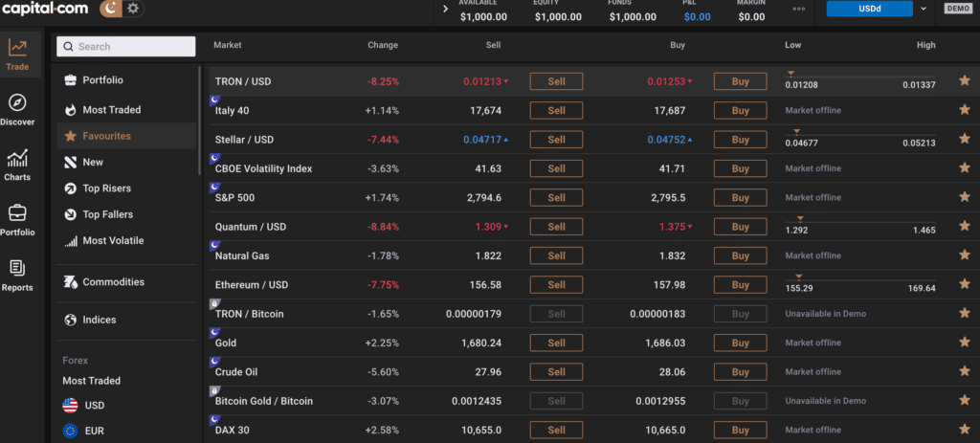Unstar Crude Oil row
The width and height of the screenshot is (980, 443).
(x=965, y=372)
